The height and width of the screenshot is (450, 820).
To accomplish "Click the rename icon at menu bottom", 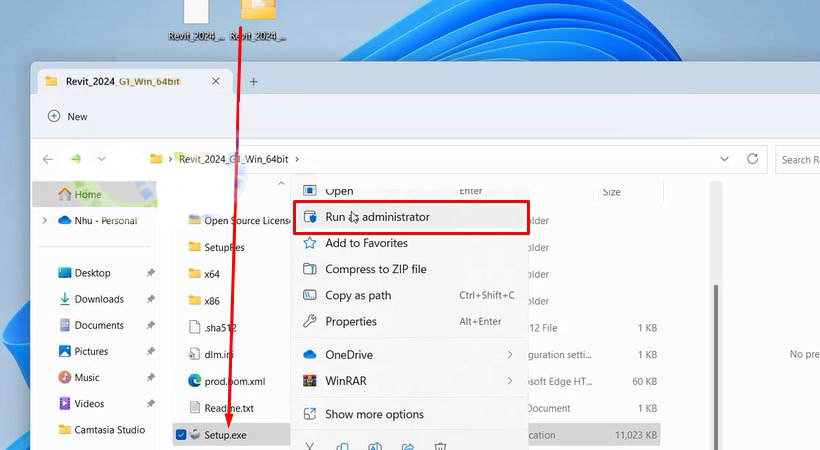I will pos(375,446).
